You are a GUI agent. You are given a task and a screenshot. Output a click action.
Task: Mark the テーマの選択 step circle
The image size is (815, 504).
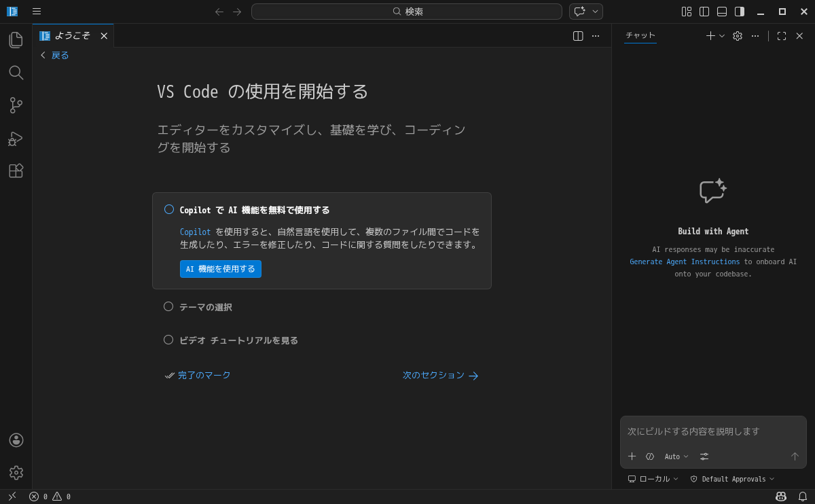click(168, 306)
